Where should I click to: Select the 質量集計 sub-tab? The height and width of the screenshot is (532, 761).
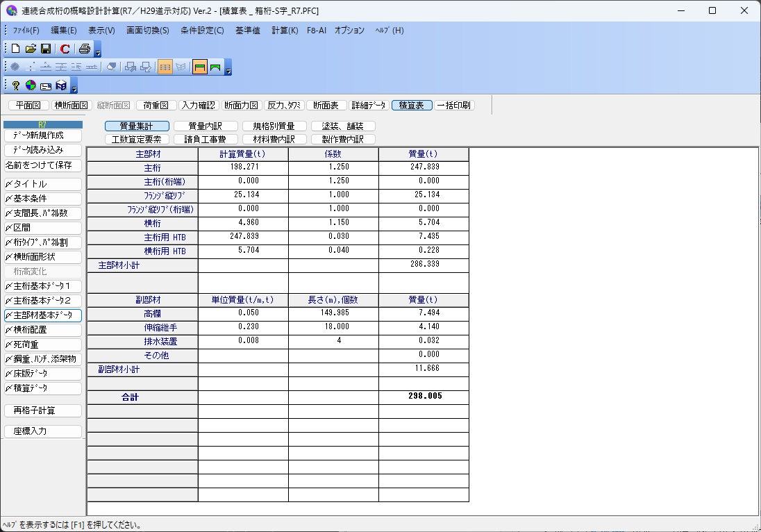(137, 126)
